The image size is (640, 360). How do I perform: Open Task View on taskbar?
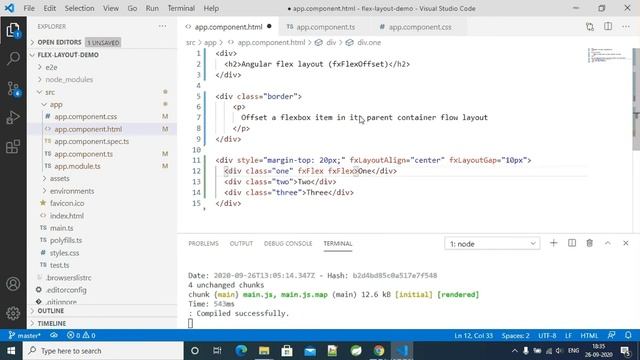(217, 351)
